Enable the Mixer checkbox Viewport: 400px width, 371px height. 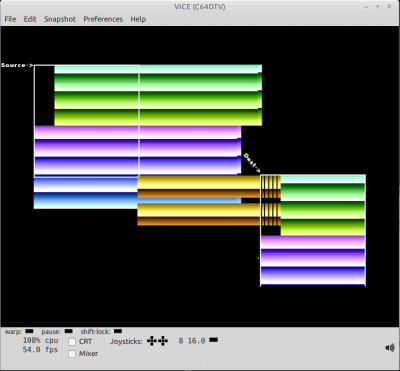(x=72, y=354)
